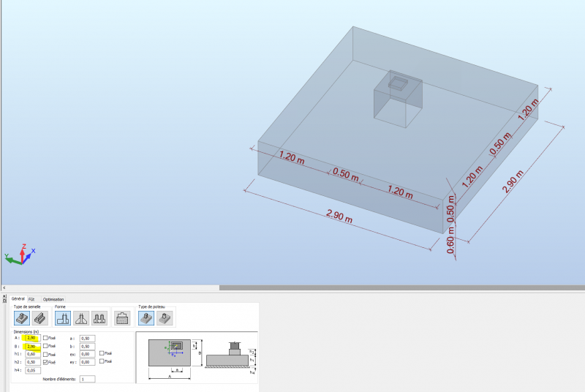Click the "Type de poteau" group label

coord(151,306)
